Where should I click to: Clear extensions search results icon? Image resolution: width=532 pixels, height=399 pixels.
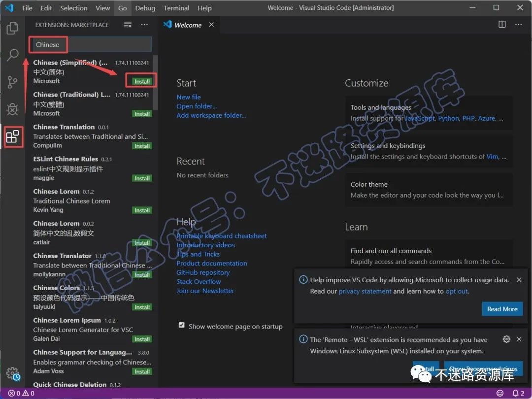[128, 25]
